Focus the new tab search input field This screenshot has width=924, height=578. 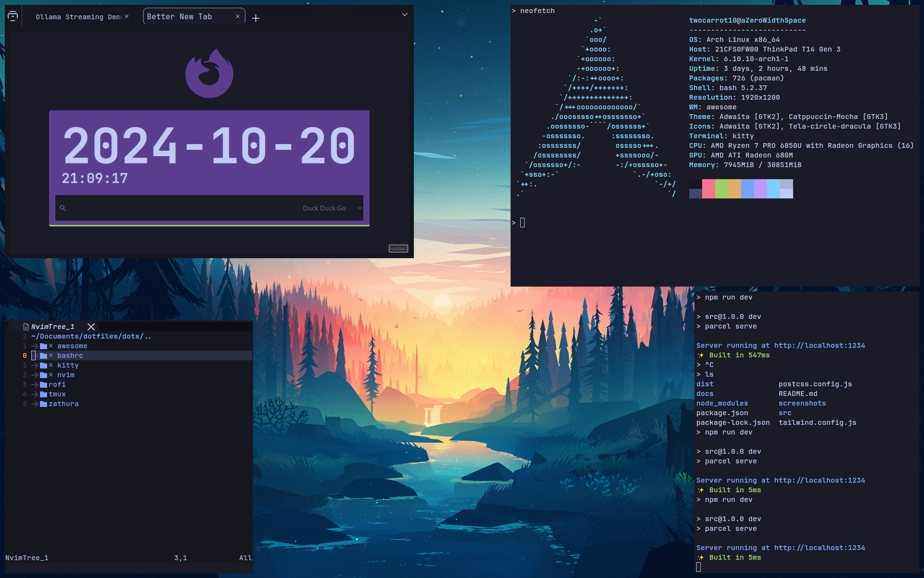183,208
